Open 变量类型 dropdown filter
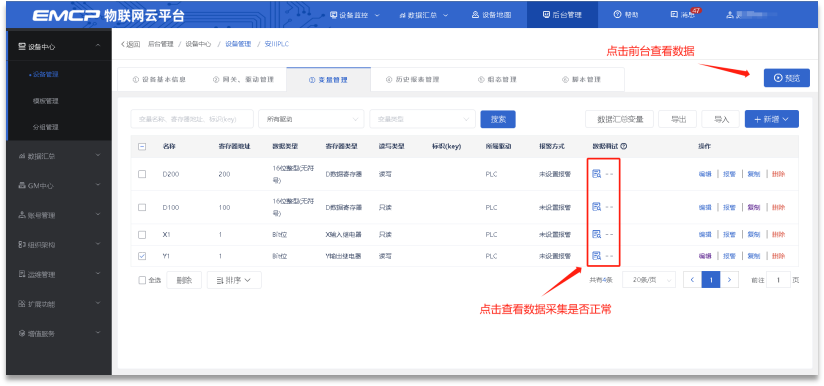This screenshot has height=386, width=824. [423, 119]
